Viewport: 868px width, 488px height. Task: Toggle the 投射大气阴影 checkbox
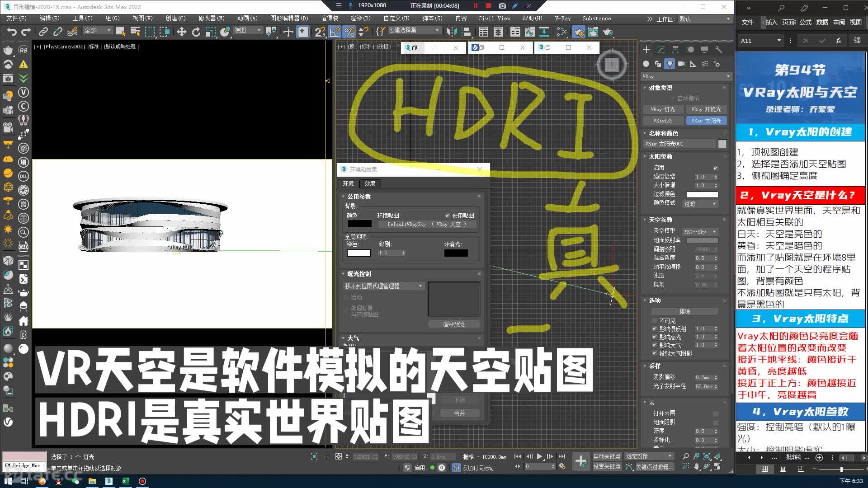[x=654, y=353]
